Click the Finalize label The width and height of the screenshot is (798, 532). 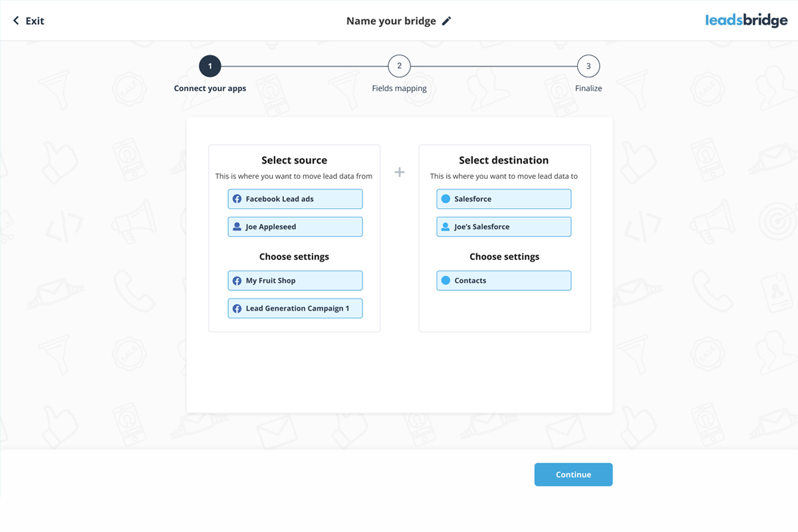click(x=589, y=88)
